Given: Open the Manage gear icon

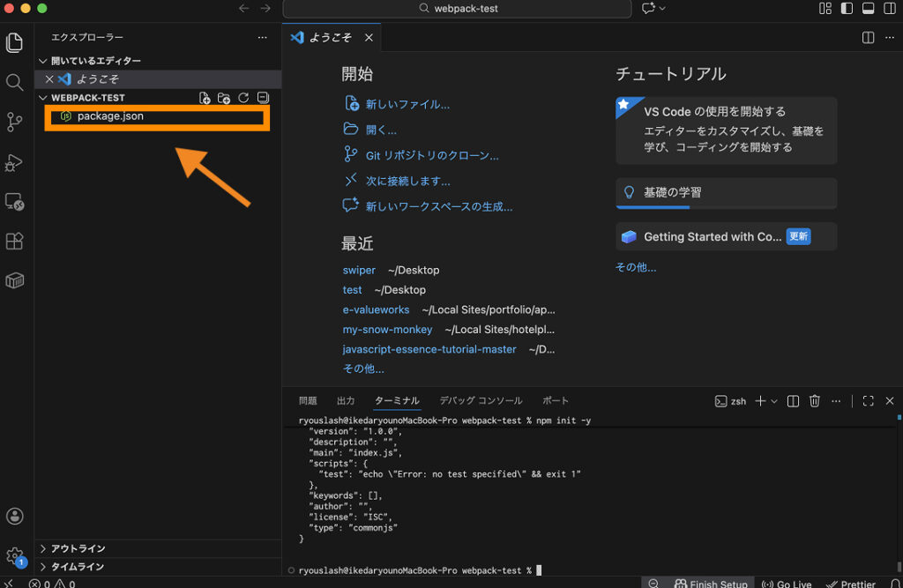Looking at the screenshot, I should click(14, 555).
